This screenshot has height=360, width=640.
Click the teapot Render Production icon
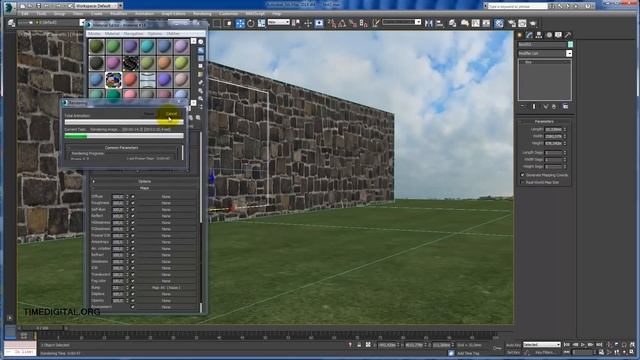(533, 23)
